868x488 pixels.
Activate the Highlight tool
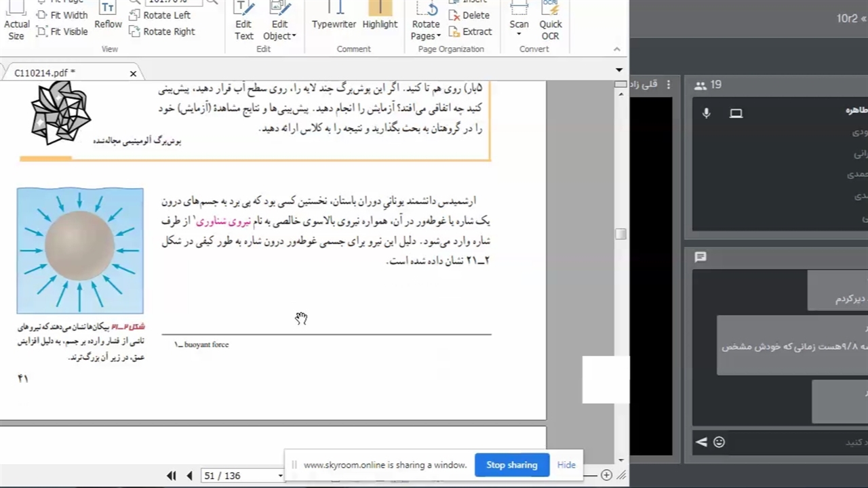(380, 16)
